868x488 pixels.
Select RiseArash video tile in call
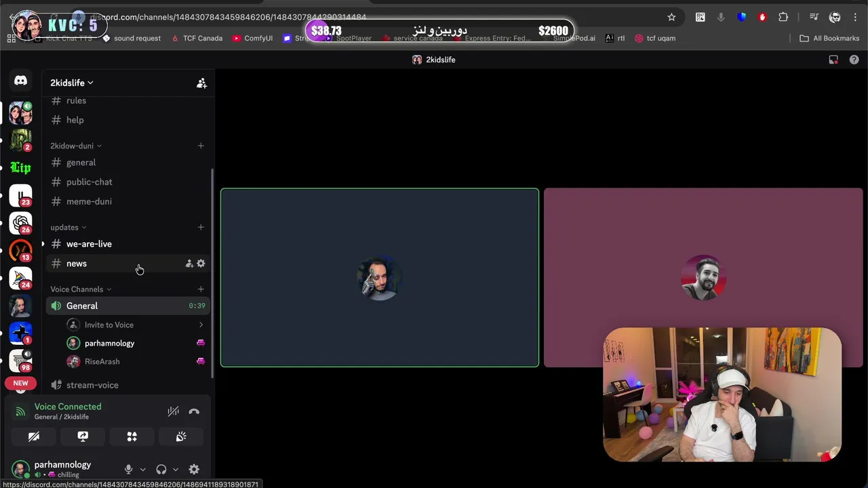point(703,278)
